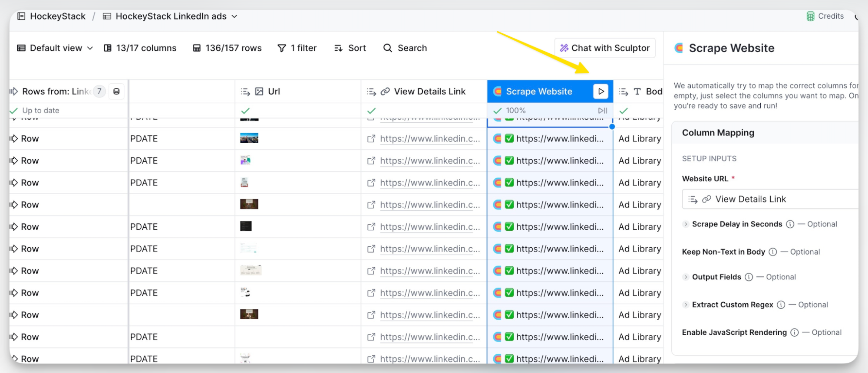Run the Scrape Website column play button
The image size is (868, 373).
[601, 92]
